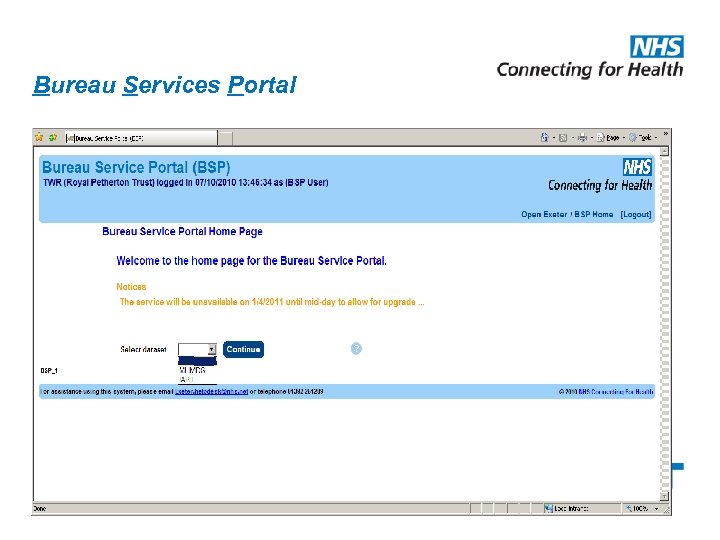Click the Continue button
720x540 pixels.
pos(243,349)
